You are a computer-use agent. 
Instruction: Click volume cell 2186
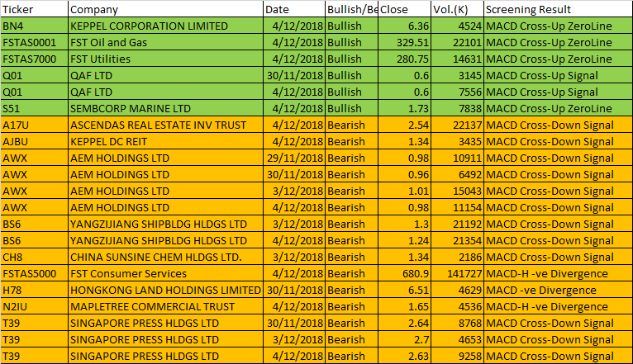tap(457, 258)
